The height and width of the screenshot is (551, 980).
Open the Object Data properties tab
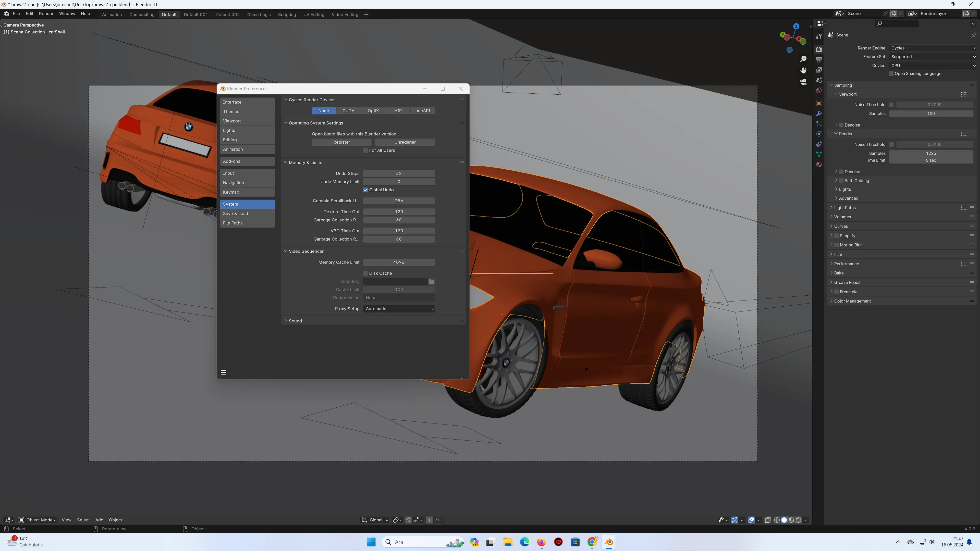[x=819, y=154]
